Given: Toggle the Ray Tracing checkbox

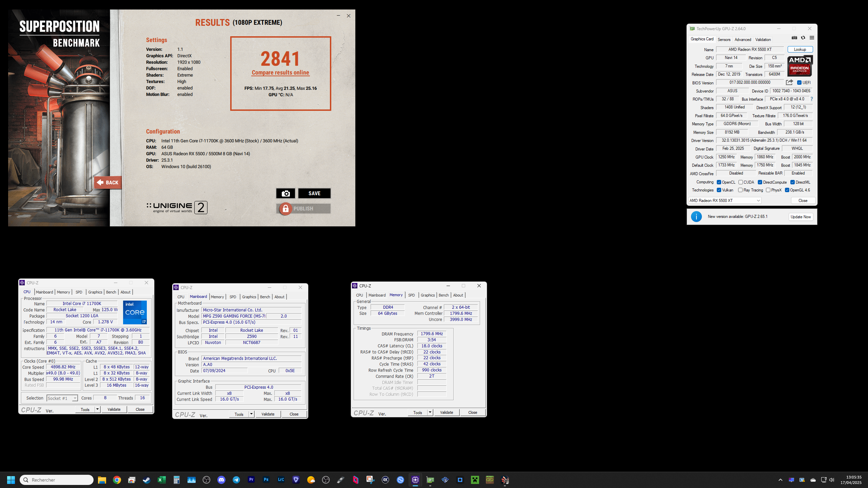Looking at the screenshot, I should pos(740,190).
